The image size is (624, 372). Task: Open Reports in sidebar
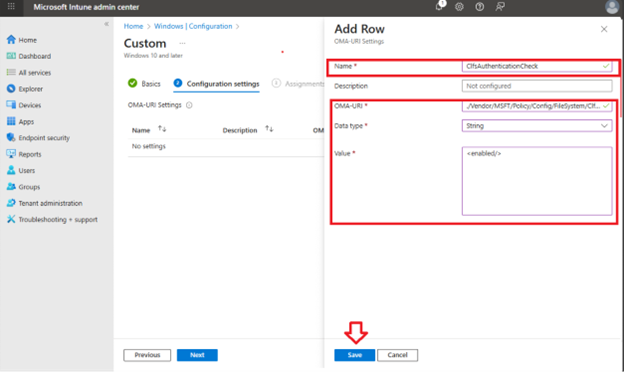(24, 154)
